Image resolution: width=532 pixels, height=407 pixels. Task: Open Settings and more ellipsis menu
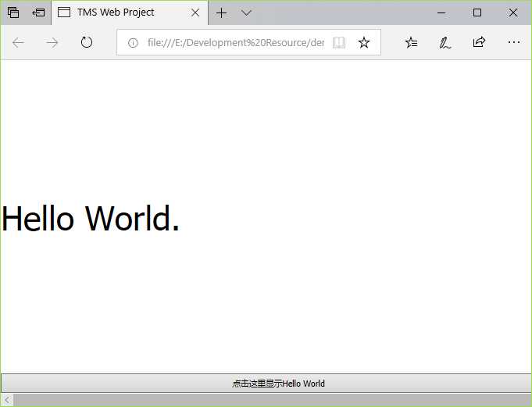514,42
